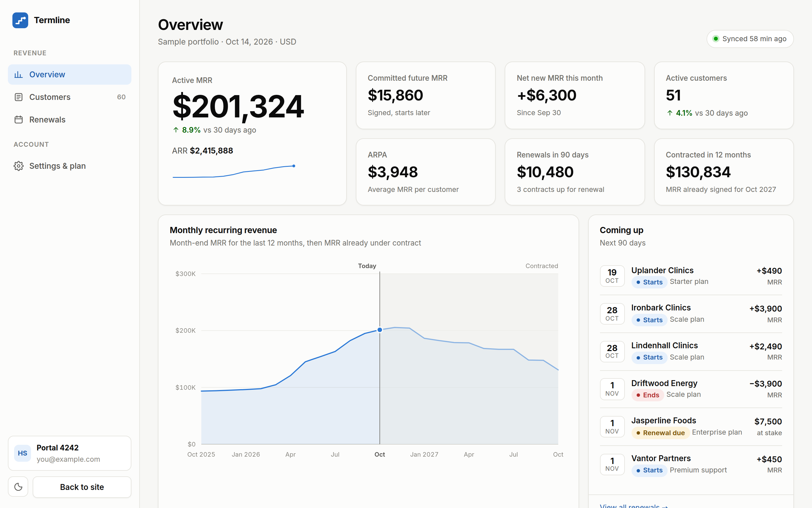The width and height of the screenshot is (812, 508).
Task: Select the Uplander Clinics row
Action: (x=691, y=276)
